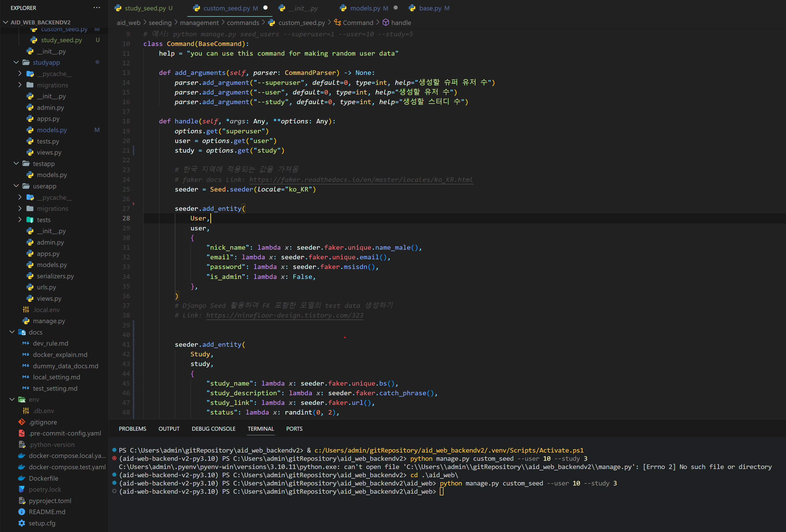
Task: Collapse the userapp folder
Action: pos(16,186)
